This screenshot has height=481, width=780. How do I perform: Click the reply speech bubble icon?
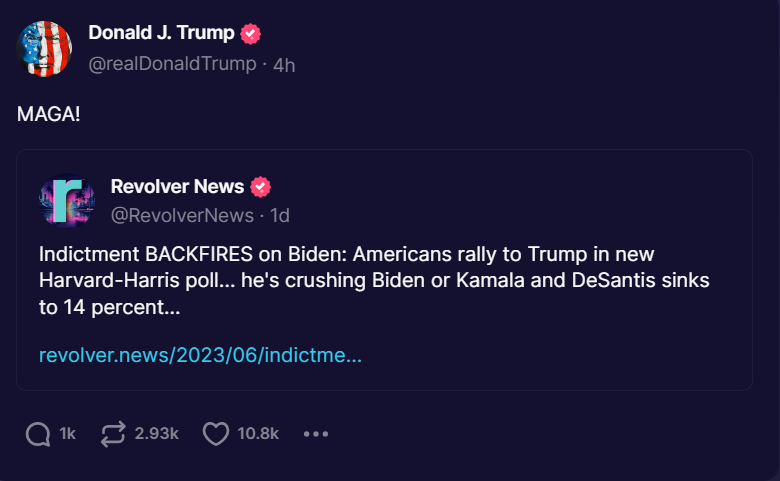point(38,434)
